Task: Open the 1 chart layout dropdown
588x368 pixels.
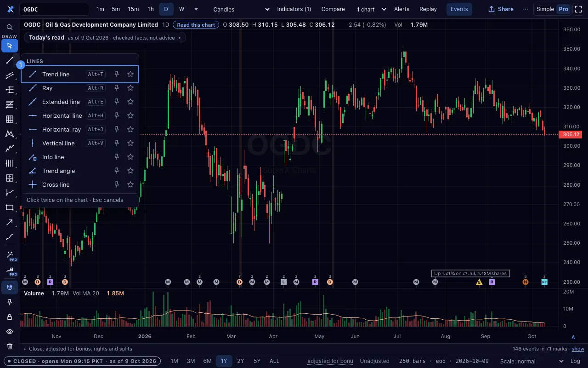Action: pyautogui.click(x=371, y=9)
